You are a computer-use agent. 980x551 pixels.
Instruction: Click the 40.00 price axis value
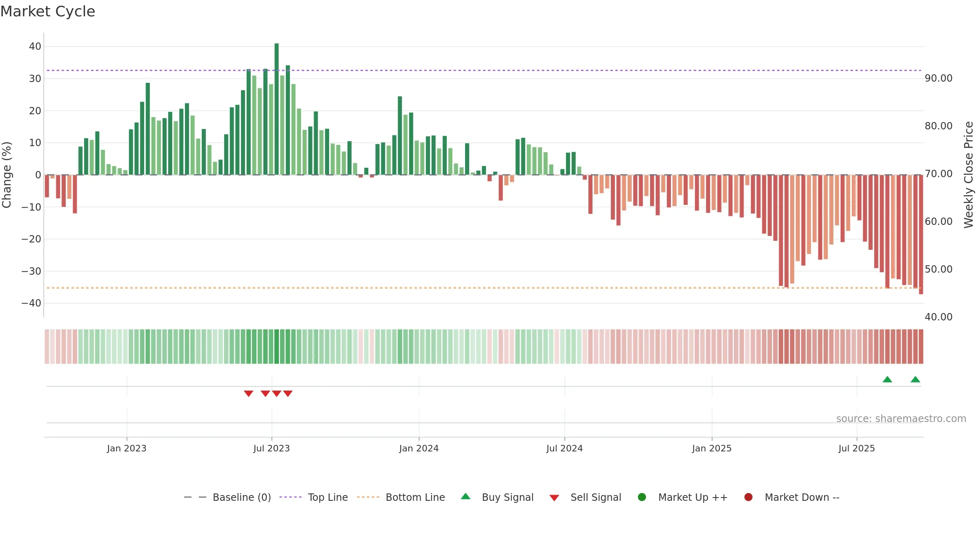(x=938, y=317)
